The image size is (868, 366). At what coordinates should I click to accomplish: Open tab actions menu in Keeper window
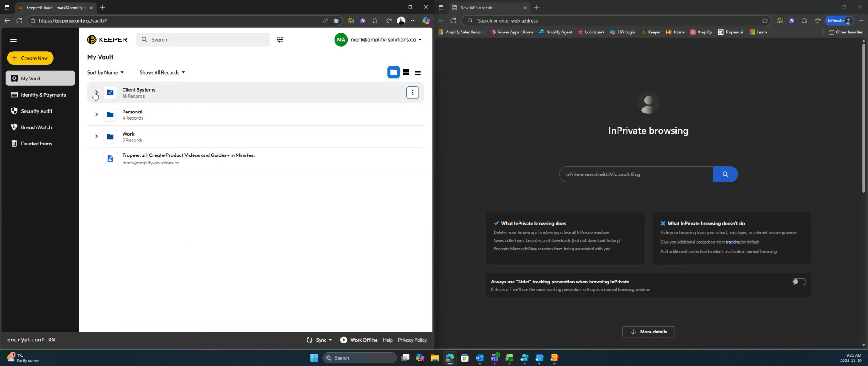(7, 8)
